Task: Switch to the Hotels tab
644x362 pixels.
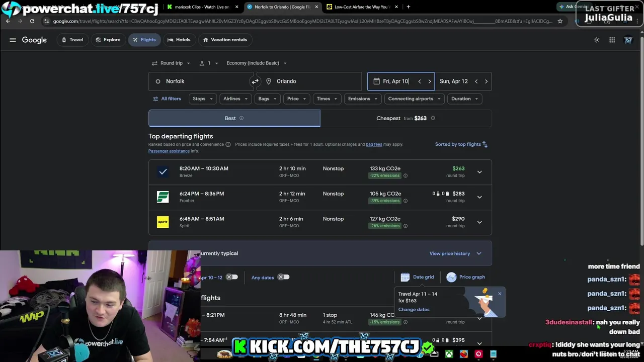Action: point(179,40)
